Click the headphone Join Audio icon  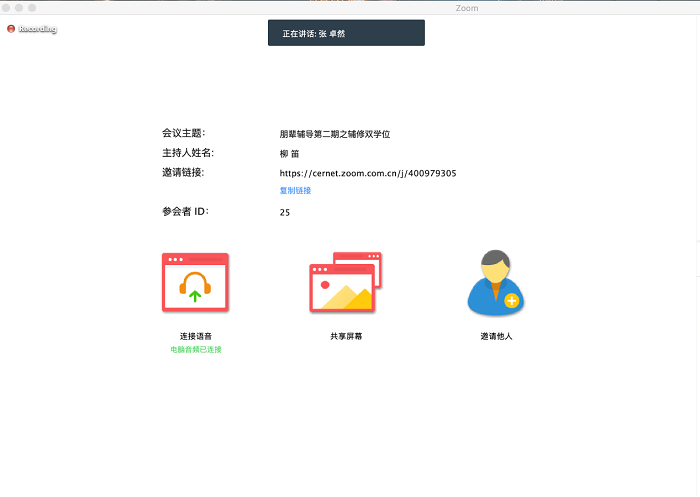pos(195,283)
